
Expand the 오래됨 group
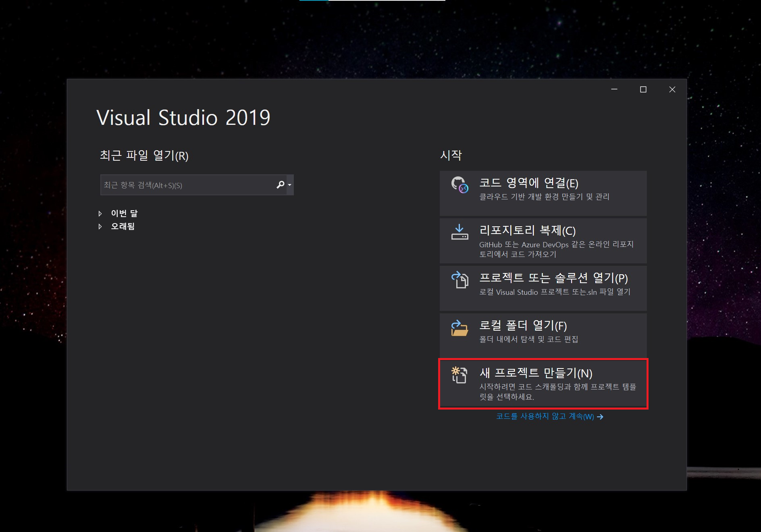[x=100, y=227]
